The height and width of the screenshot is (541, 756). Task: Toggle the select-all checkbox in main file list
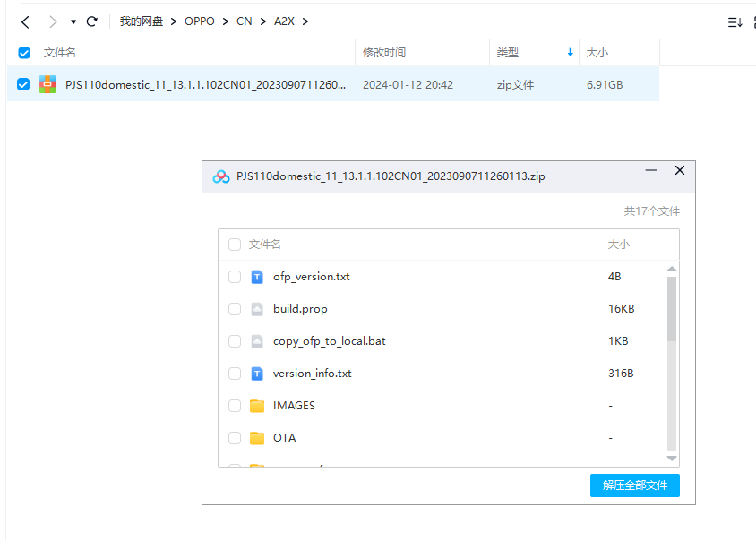pyautogui.click(x=24, y=53)
